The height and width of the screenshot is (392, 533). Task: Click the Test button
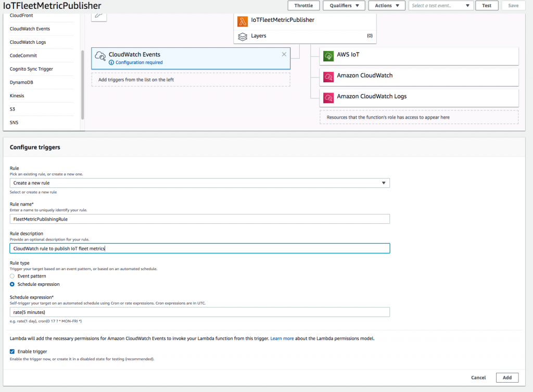point(487,5)
